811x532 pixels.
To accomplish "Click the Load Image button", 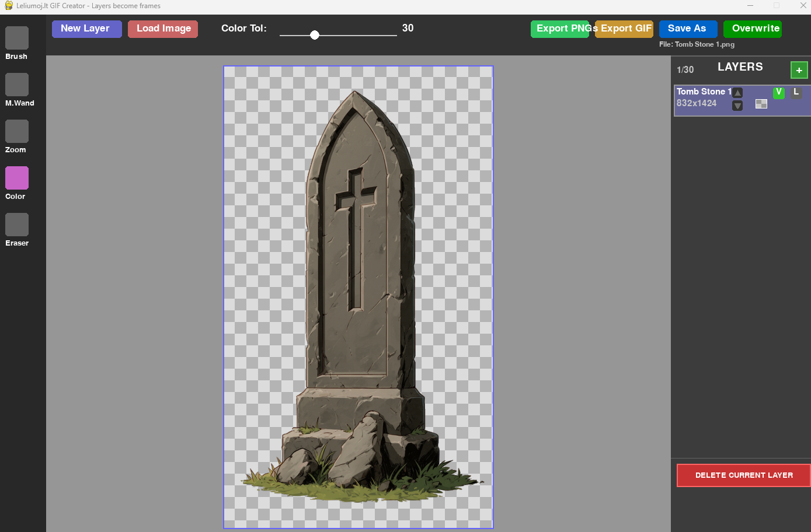I will (x=163, y=29).
